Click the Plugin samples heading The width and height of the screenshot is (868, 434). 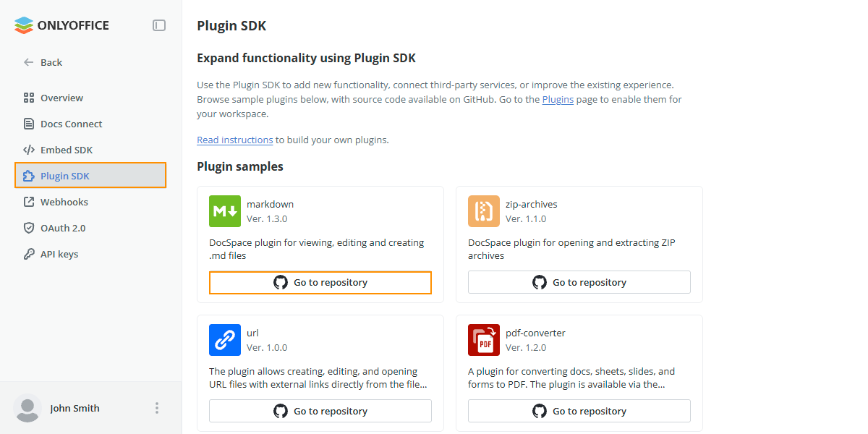[x=240, y=166]
